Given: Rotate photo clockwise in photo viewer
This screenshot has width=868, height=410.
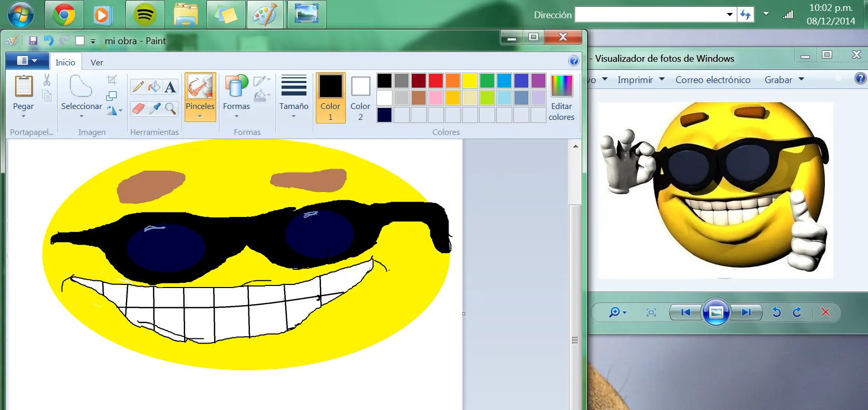Looking at the screenshot, I should tap(797, 312).
